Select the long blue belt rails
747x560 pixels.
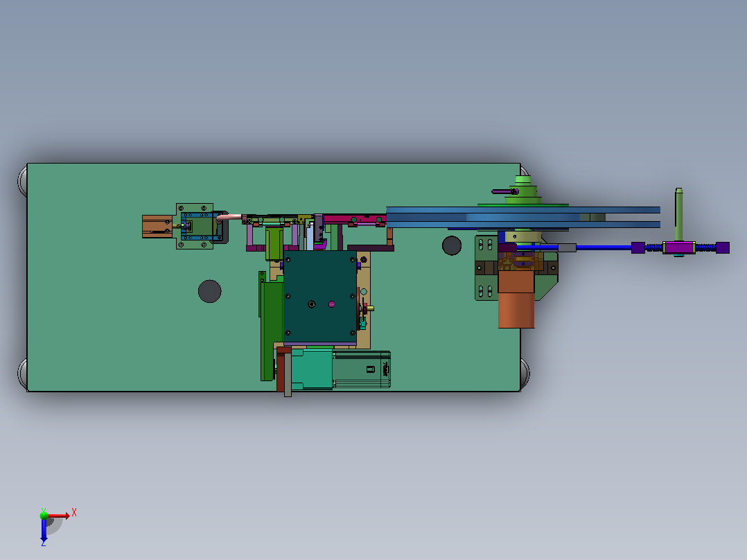click(x=522, y=217)
